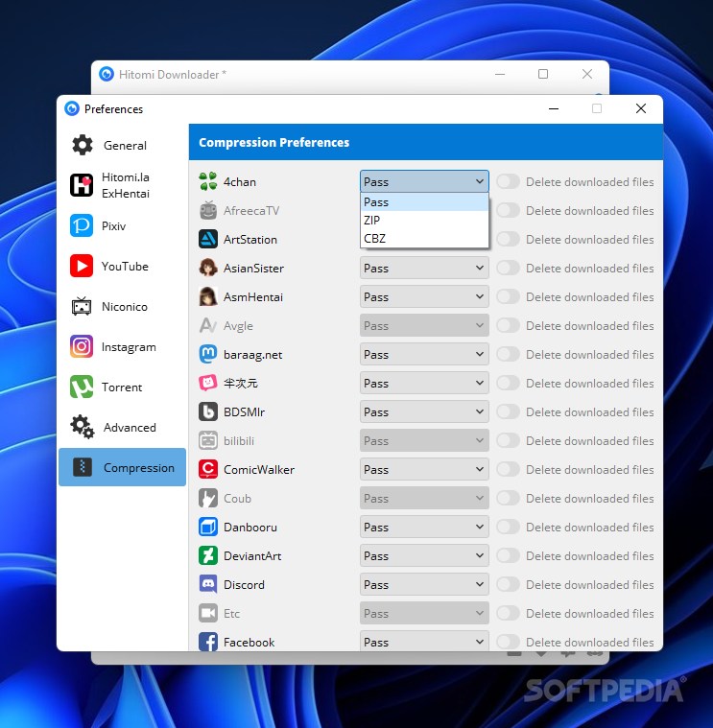Click the Discord logo icon

coord(207,584)
